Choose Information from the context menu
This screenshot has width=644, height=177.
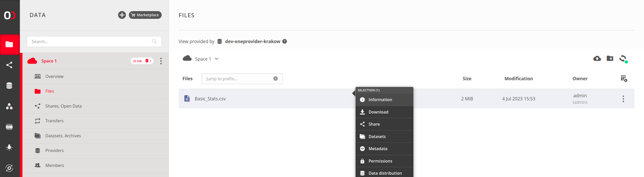[384, 100]
